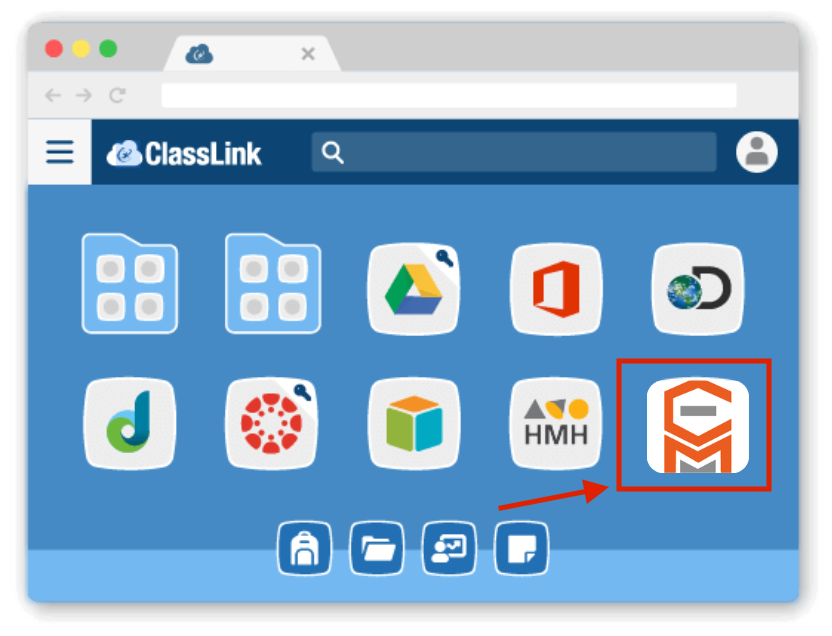Launch the green and blue 'd' app
The height and width of the screenshot is (636, 832).
[129, 424]
